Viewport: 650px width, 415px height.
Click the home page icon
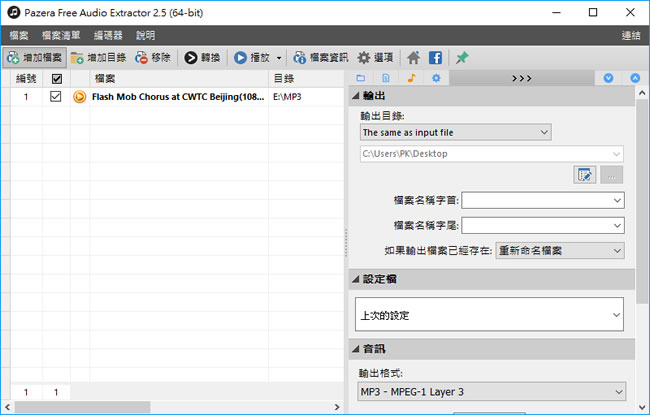point(413,58)
